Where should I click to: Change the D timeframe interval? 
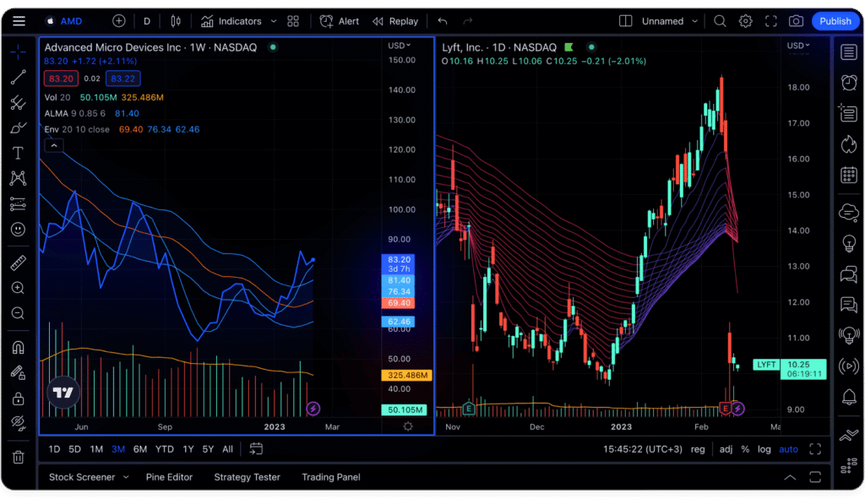coord(147,21)
